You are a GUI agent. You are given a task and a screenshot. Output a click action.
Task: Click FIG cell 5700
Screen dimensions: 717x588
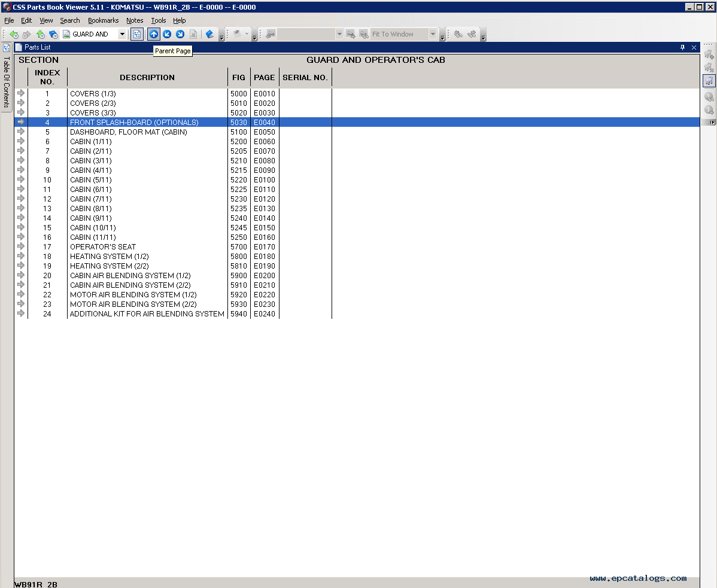tap(239, 246)
